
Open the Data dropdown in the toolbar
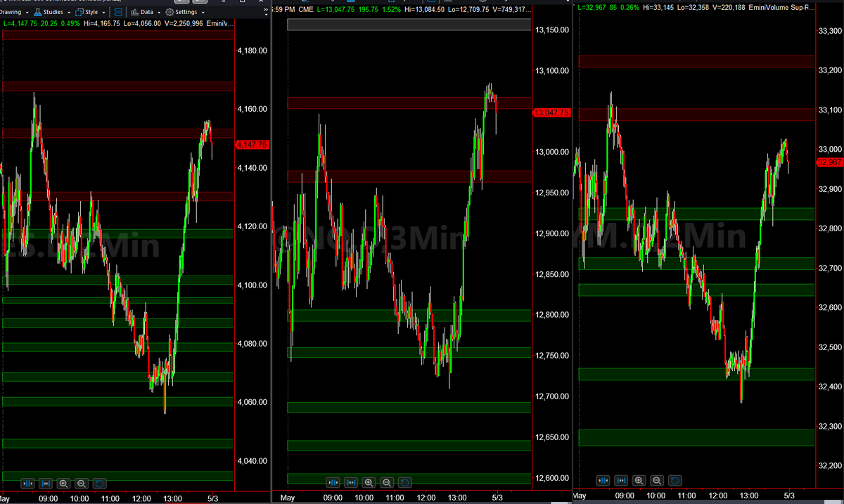point(146,12)
